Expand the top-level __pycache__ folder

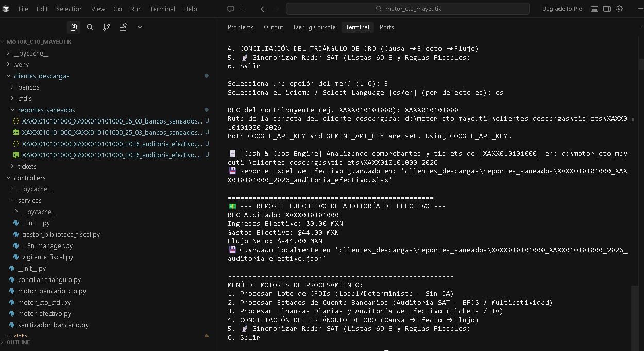[108, 53]
